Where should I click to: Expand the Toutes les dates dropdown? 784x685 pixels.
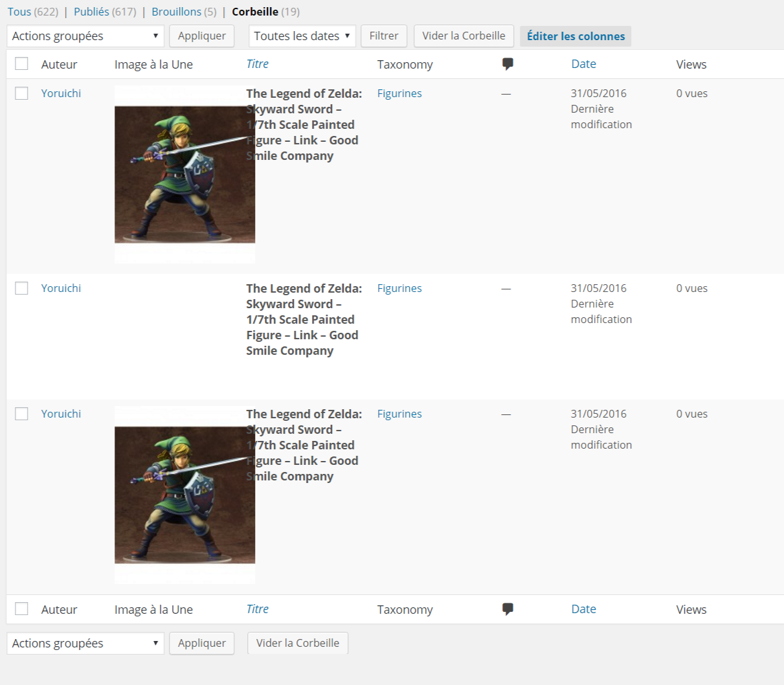[302, 36]
